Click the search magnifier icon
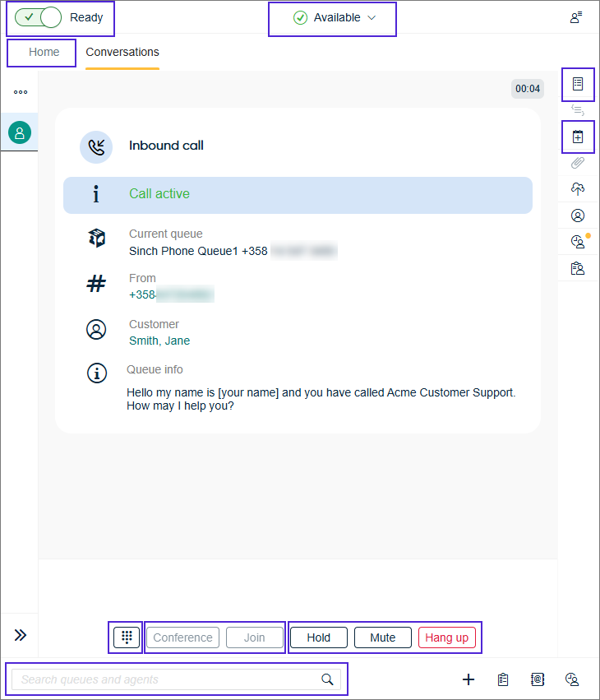Image resolution: width=600 pixels, height=700 pixels. click(x=327, y=679)
